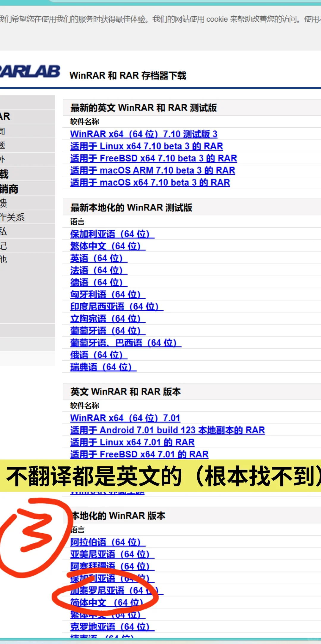Open RAR for macOS x64 7.10 beta 3

tap(150, 183)
